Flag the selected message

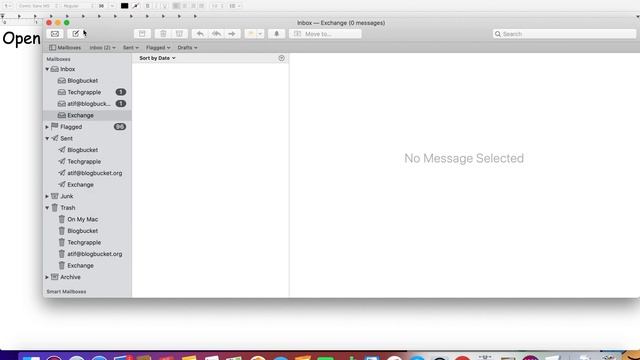pyautogui.click(x=250, y=34)
